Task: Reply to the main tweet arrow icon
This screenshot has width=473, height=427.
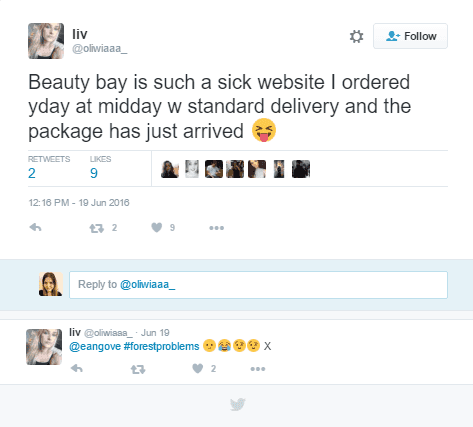Action: [35, 228]
